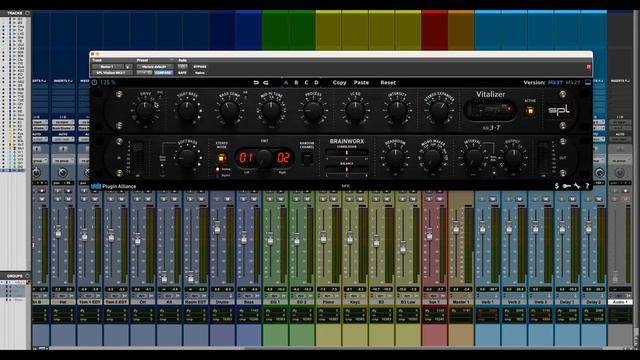
Task: Select settings slot D
Action: point(316,82)
